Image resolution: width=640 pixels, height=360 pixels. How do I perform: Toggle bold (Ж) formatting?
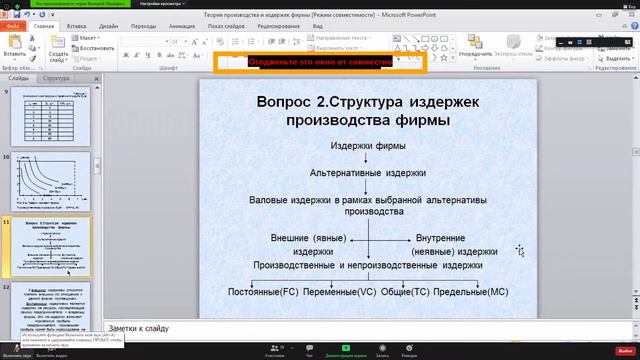tap(126, 55)
